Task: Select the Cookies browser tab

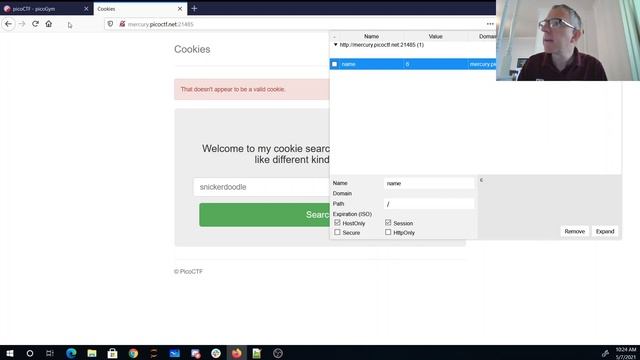Action: click(140, 9)
